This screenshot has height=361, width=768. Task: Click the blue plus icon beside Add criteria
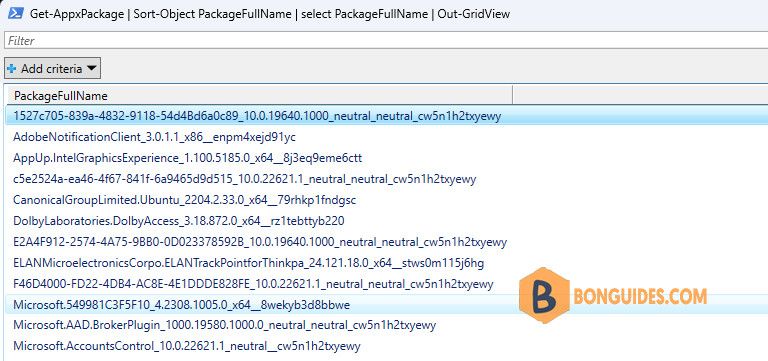pos(11,69)
